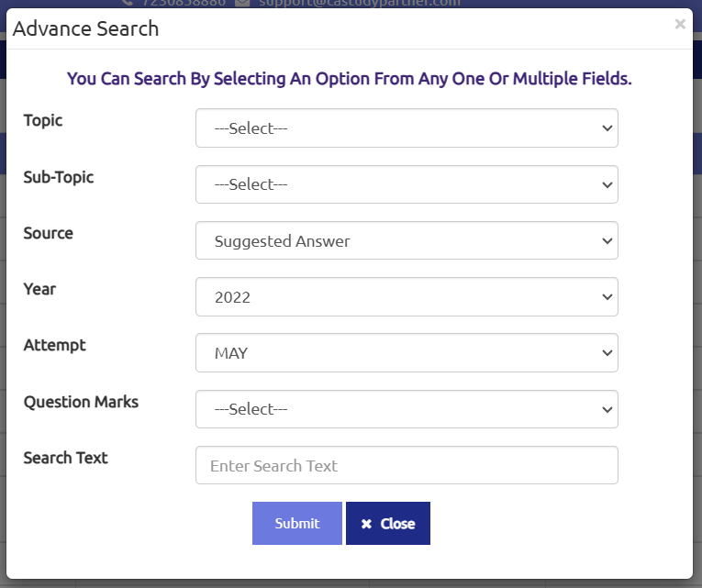Open the Topic dropdown
Image resolution: width=702 pixels, height=588 pixels.
click(x=407, y=128)
